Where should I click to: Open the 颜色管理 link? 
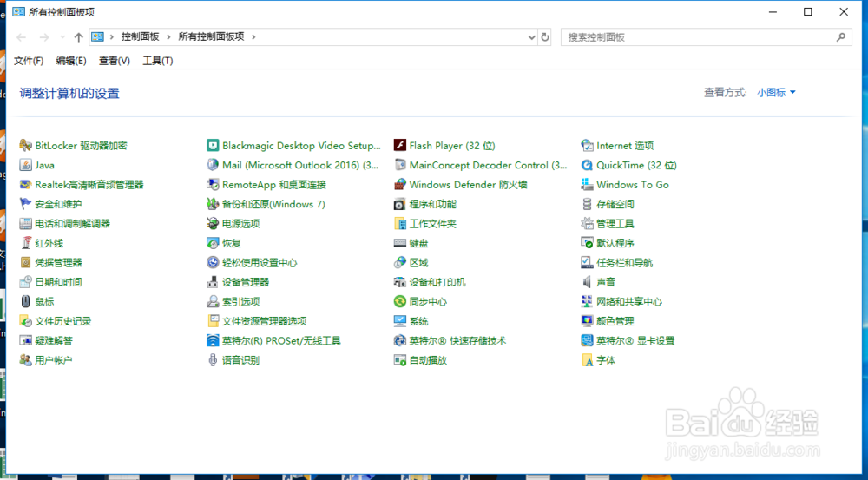[x=615, y=321]
